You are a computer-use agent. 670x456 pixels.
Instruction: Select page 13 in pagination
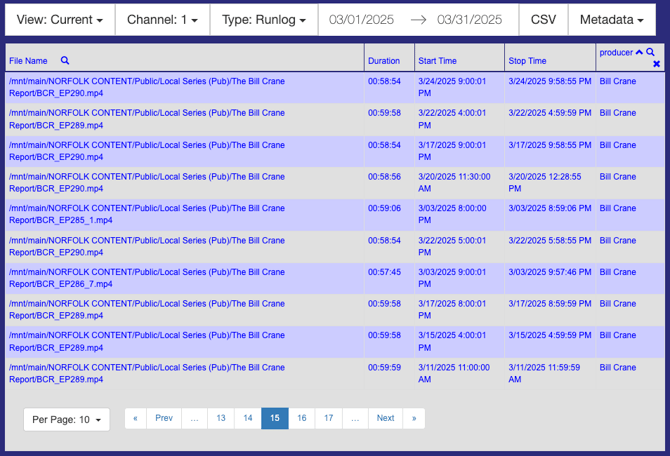pos(221,418)
